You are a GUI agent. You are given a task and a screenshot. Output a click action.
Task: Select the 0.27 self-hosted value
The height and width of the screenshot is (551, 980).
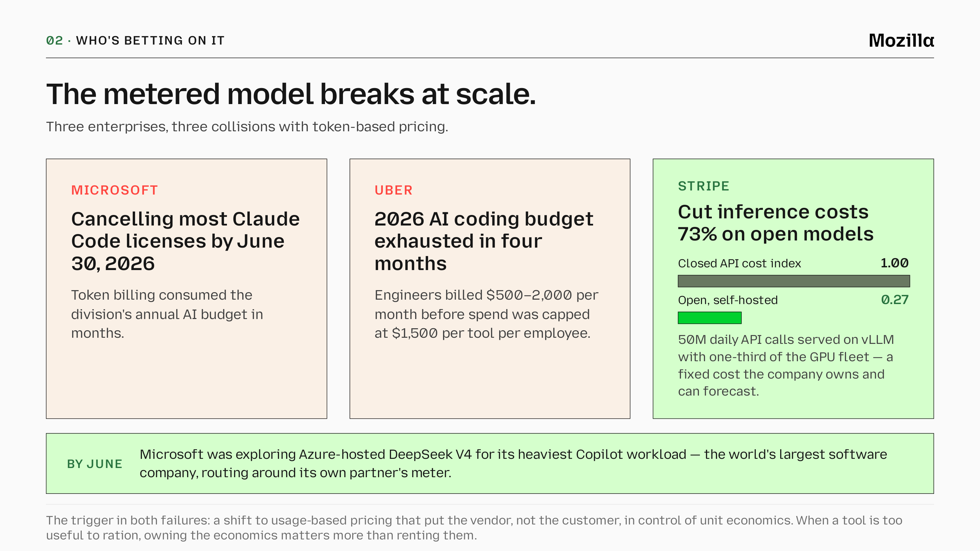895,300
